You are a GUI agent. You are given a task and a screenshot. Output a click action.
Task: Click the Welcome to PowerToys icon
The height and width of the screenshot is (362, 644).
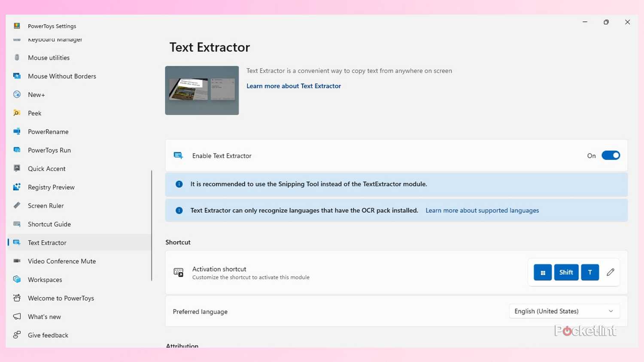(17, 298)
